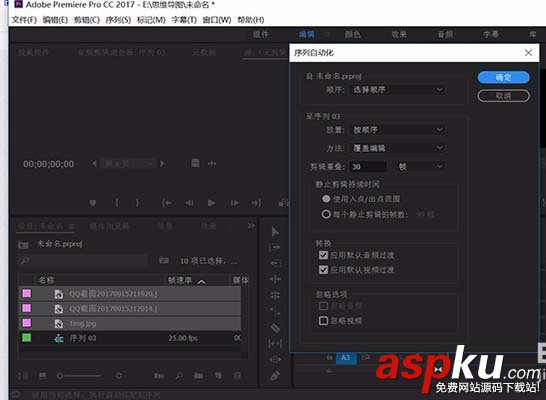Select the Selection arrow tool
Screen dimensions: 546x400
pyautogui.click(x=275, y=232)
